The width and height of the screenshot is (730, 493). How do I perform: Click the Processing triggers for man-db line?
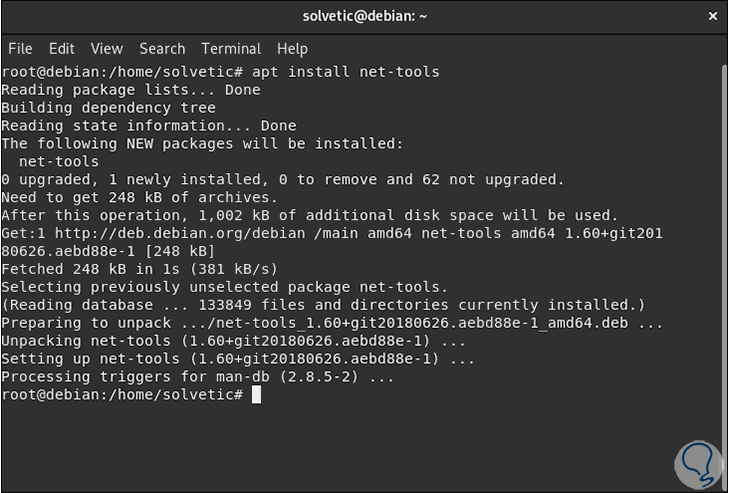coord(198,377)
